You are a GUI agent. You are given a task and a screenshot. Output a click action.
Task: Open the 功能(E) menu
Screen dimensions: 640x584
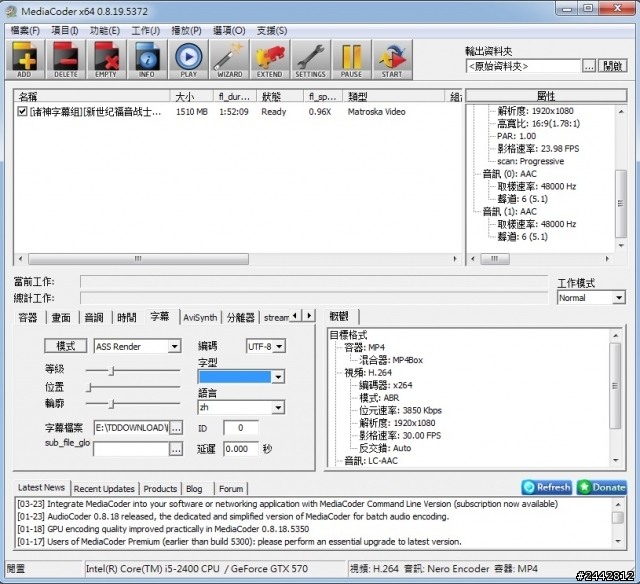[104, 31]
